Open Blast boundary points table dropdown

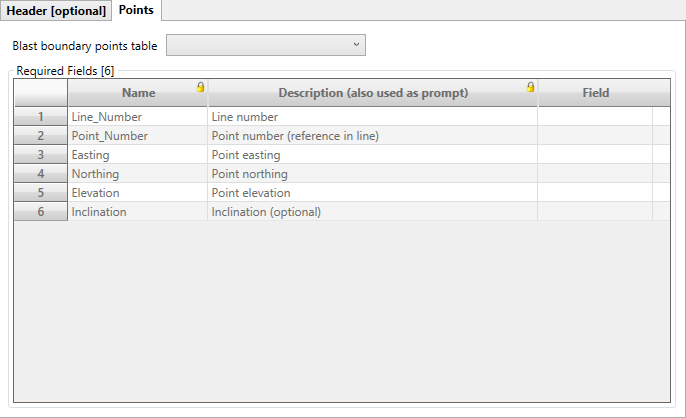pos(265,45)
